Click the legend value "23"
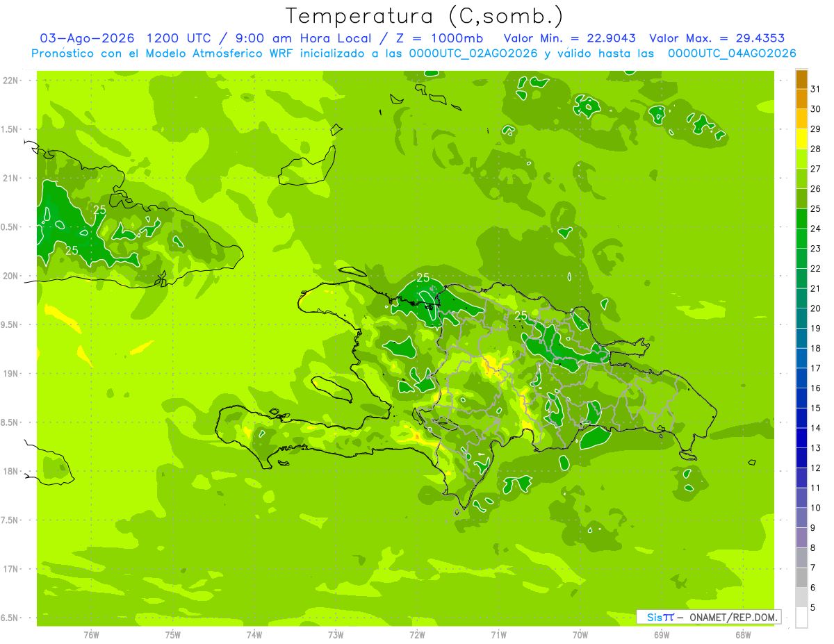Screen dimensions: 834x644 click(815, 249)
